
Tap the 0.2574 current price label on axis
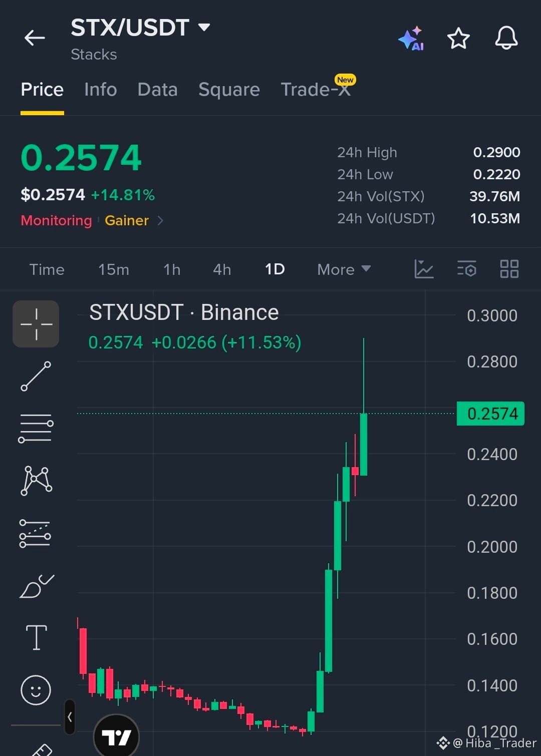tap(491, 414)
